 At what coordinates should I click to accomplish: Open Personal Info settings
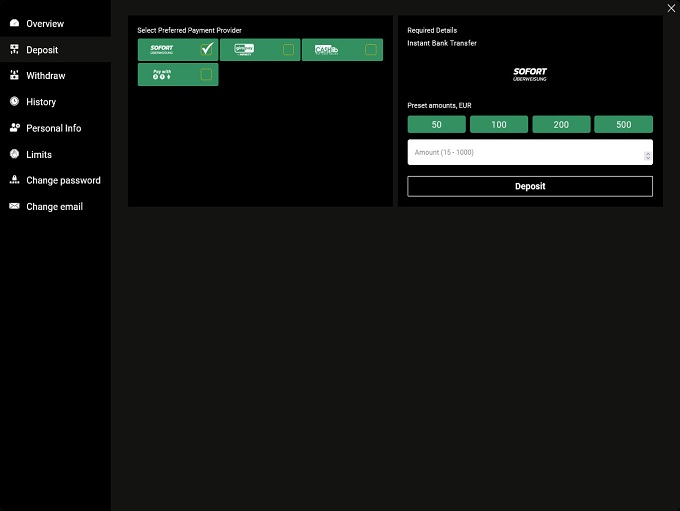[x=55, y=128]
